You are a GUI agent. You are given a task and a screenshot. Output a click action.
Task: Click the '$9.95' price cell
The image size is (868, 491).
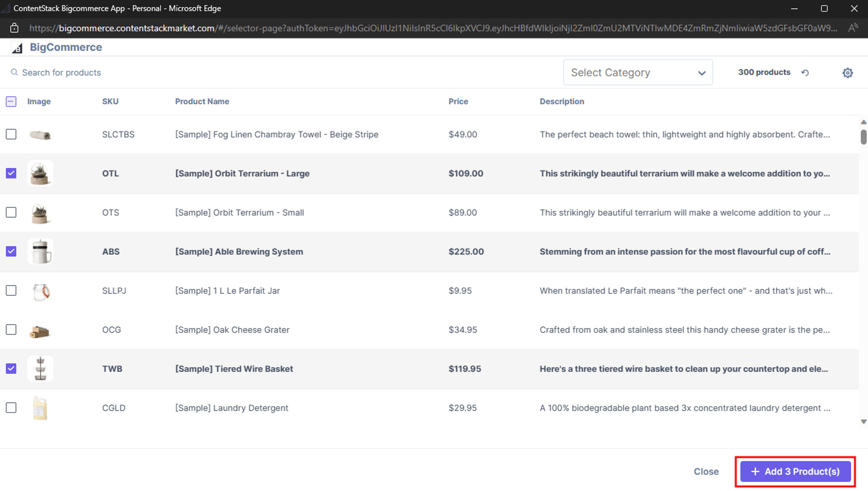coord(460,290)
